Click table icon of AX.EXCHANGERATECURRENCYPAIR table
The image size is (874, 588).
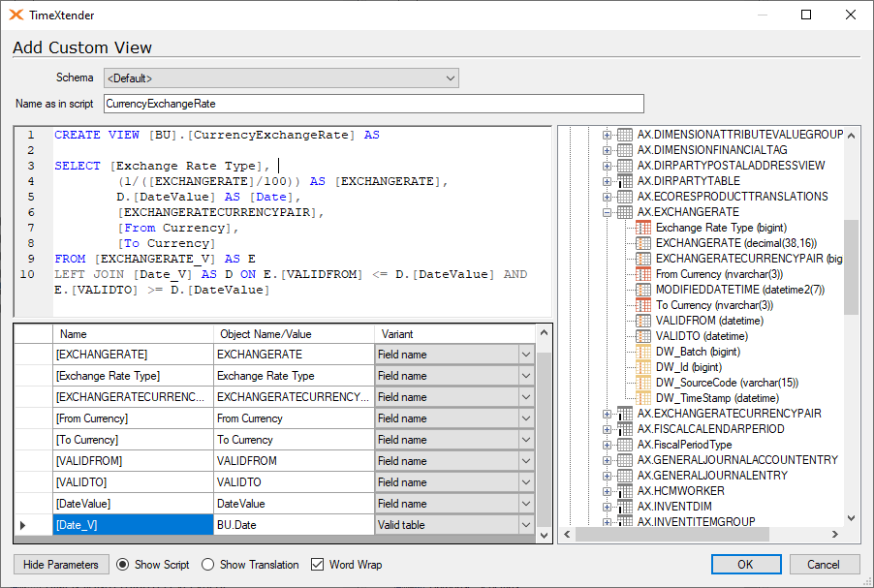pos(625,414)
